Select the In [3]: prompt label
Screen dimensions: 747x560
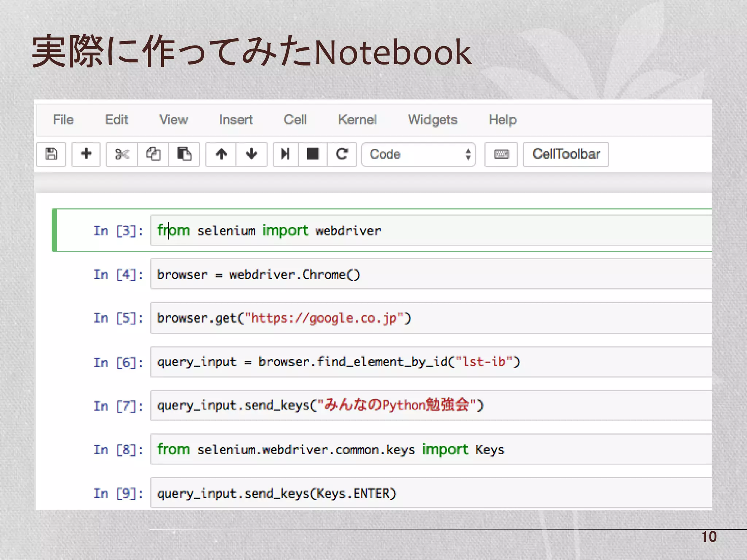tap(119, 231)
